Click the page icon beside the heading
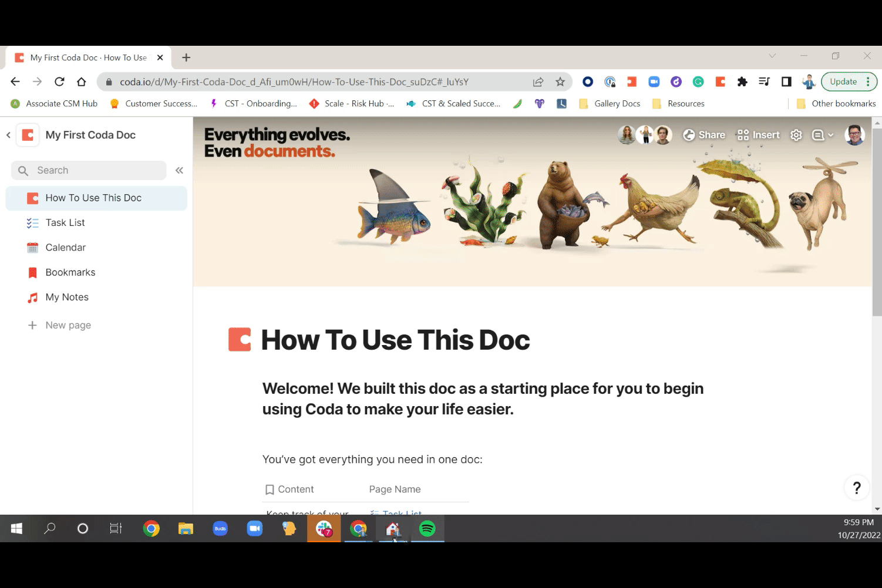882x588 pixels. tap(240, 340)
